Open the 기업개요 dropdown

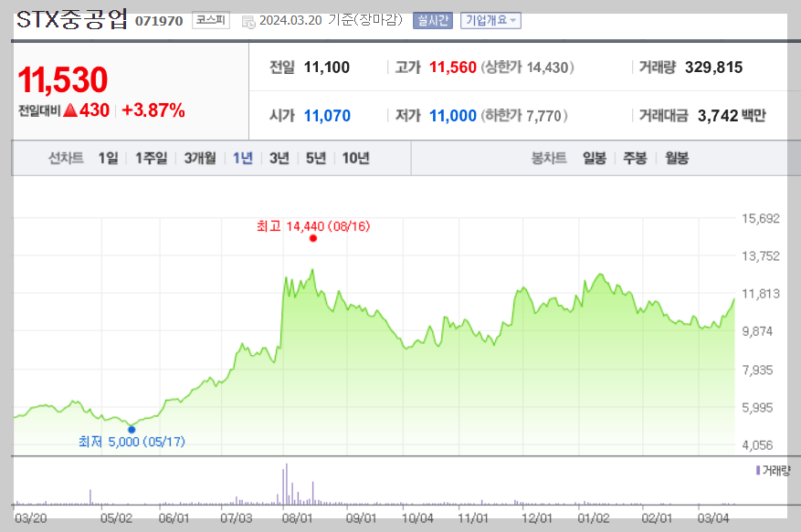(490, 20)
